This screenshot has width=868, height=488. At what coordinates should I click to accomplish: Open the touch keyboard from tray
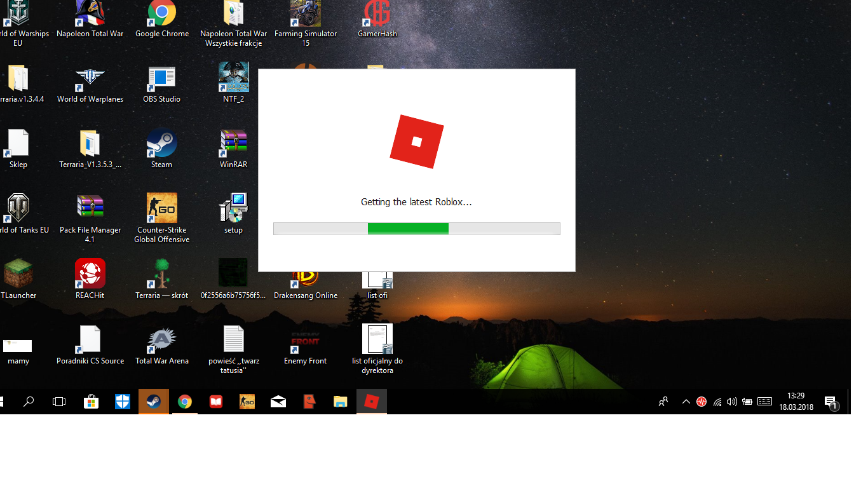pos(765,402)
